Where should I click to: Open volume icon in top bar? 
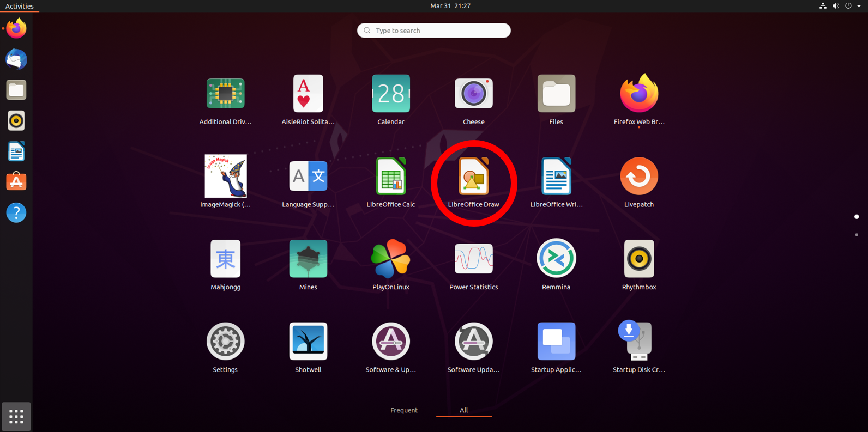(x=835, y=6)
